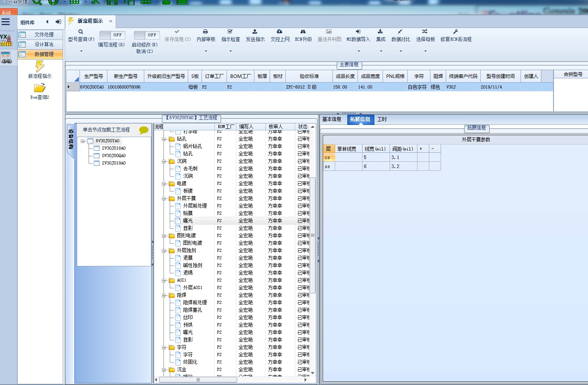Click the 状态 column header

pos(303,127)
